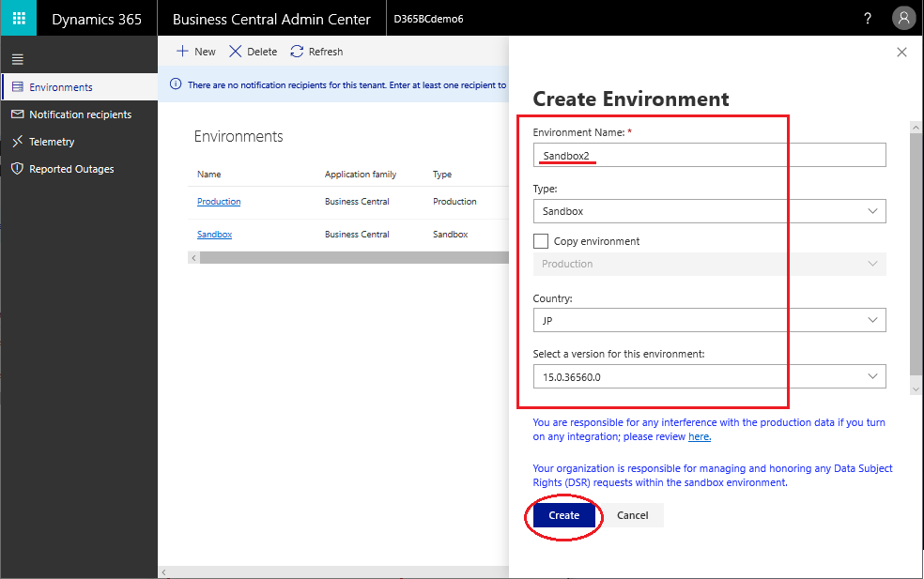The image size is (924, 579).
Task: Click the notification info icon
Action: (x=176, y=84)
